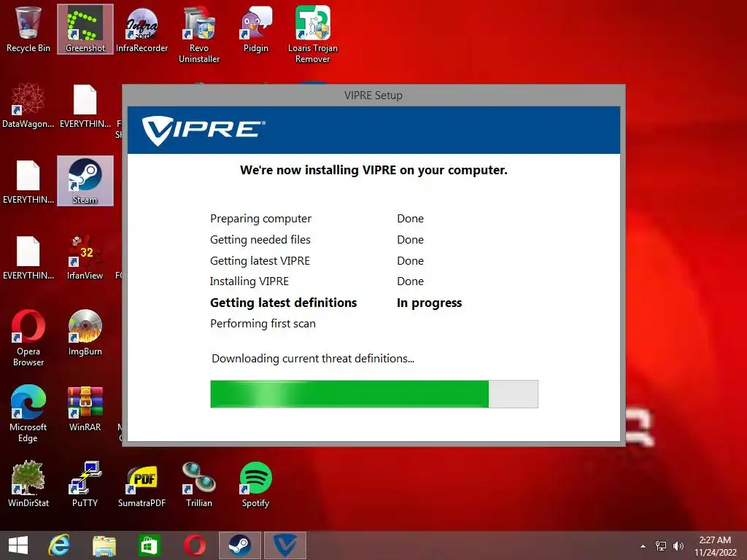The width and height of the screenshot is (747, 560).
Task: Select the Loaris Trojan Remover icon
Action: point(312,34)
